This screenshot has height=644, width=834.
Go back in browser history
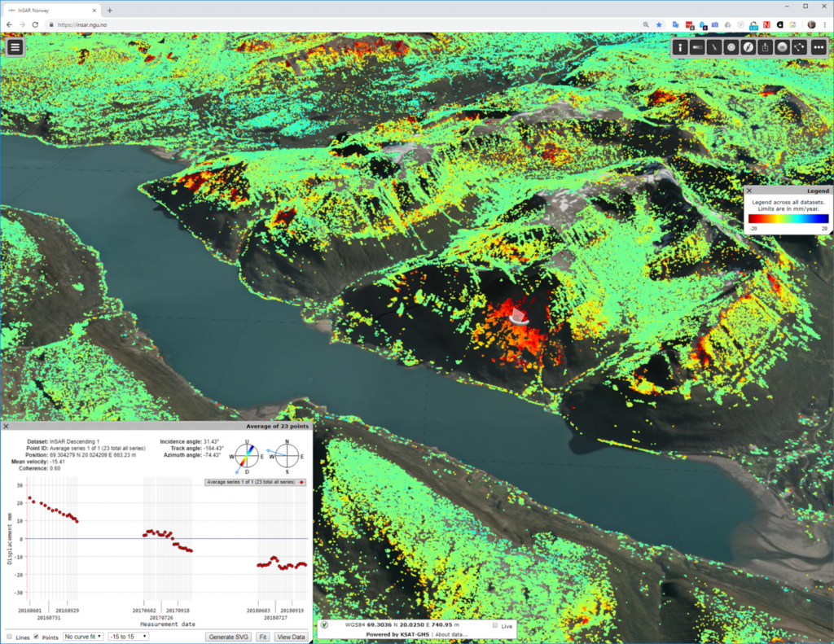(x=9, y=24)
